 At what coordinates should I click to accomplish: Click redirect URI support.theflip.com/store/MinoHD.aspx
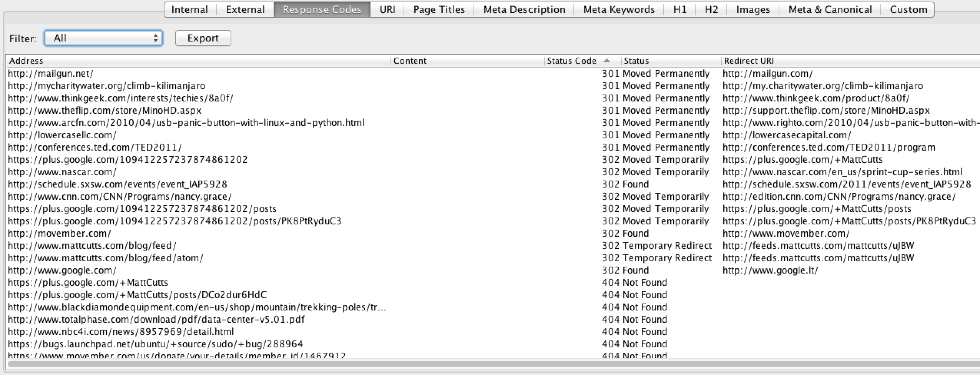[826, 110]
